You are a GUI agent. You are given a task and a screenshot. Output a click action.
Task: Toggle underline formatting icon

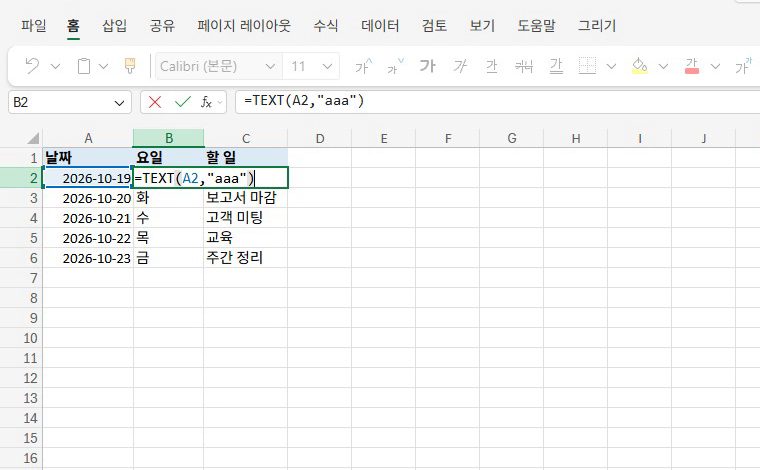pyautogui.click(x=492, y=66)
